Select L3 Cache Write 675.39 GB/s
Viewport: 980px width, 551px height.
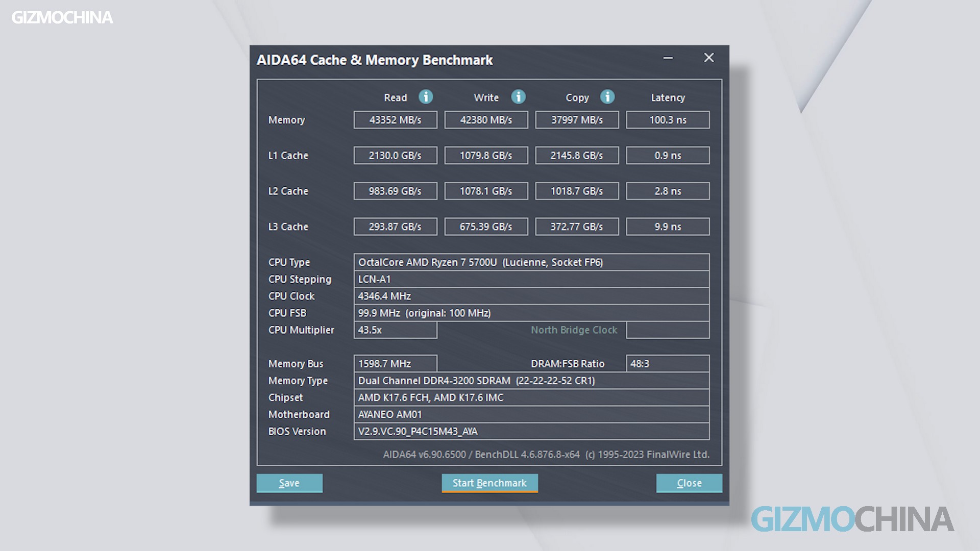[x=486, y=227]
